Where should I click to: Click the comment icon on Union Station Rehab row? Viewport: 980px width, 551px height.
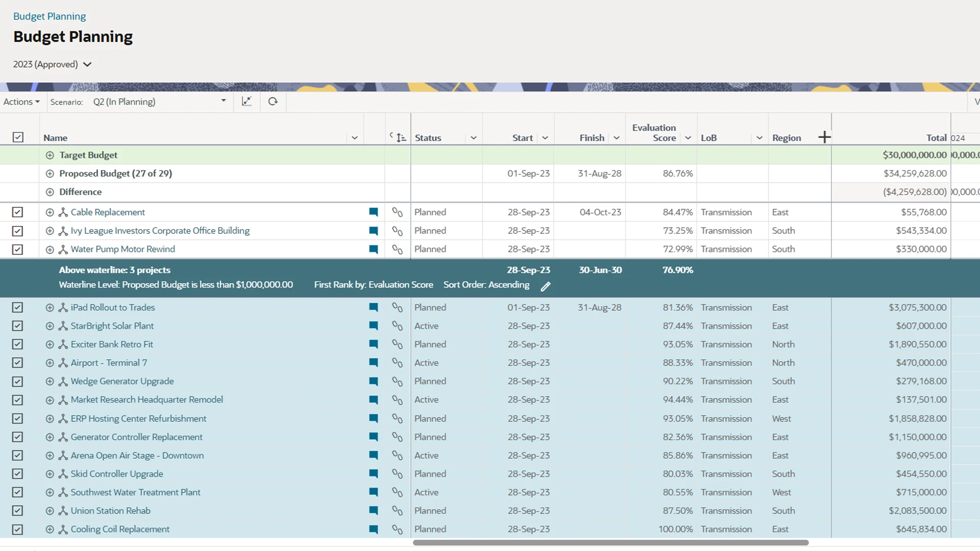pos(374,511)
